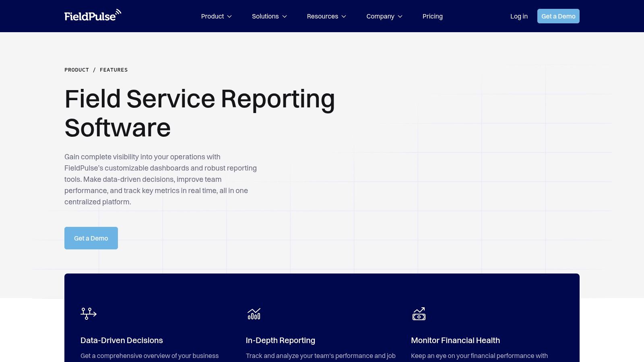Viewport: 644px width, 362px height.
Task: Expand the Solutions menu chevron
Action: point(285,16)
